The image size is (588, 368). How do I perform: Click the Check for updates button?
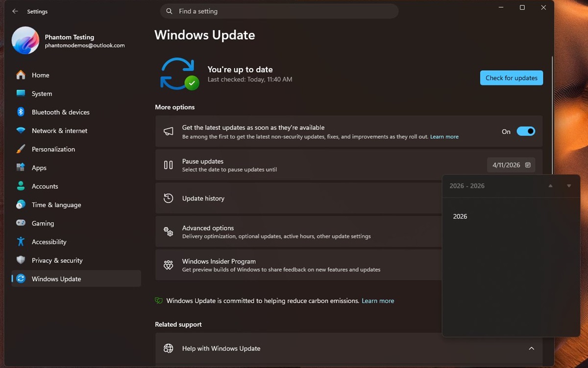pos(511,78)
